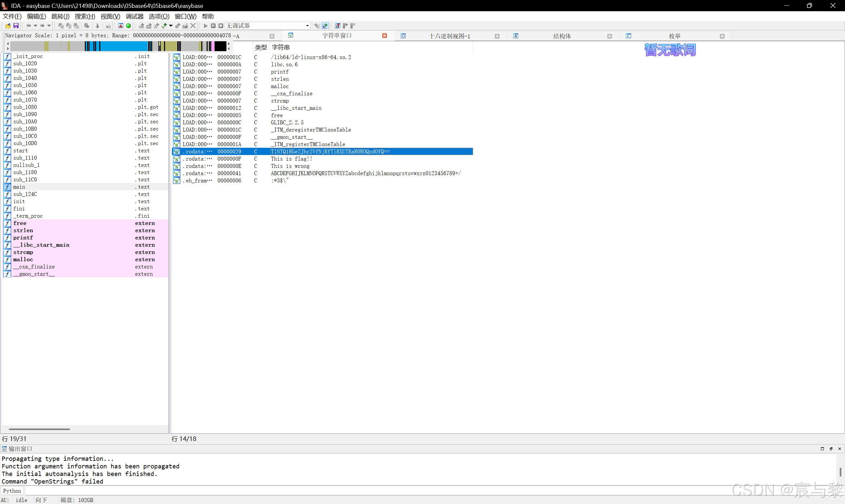The image size is (845, 504).
Task: Expand the forward navigation history dropdown arrow
Action: point(49,26)
